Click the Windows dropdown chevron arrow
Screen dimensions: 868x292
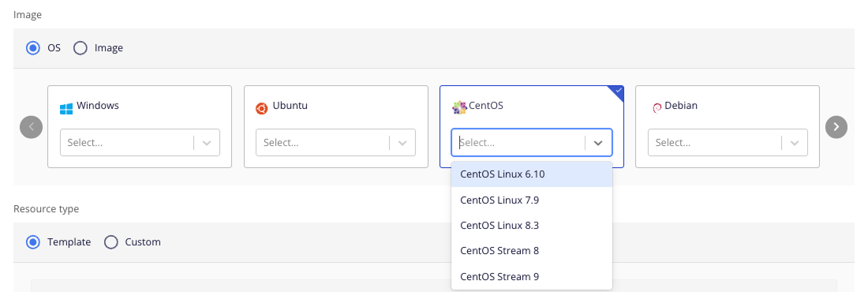[207, 143]
